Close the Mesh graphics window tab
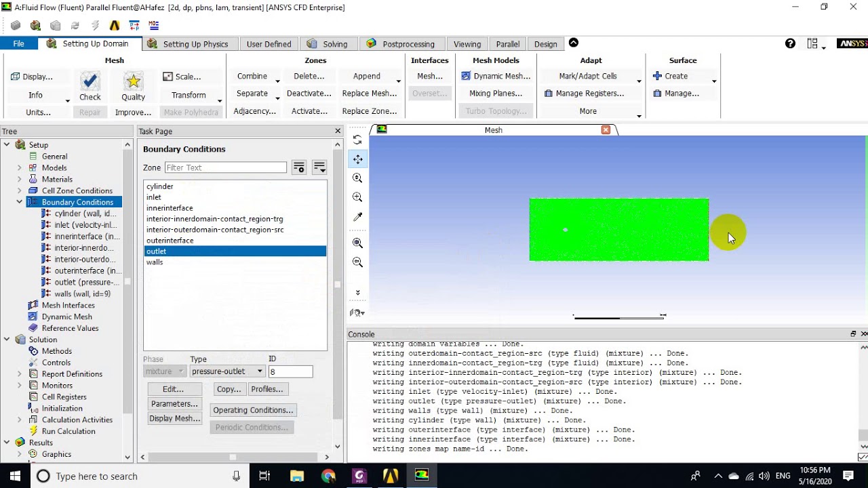The image size is (868, 488). tap(606, 129)
